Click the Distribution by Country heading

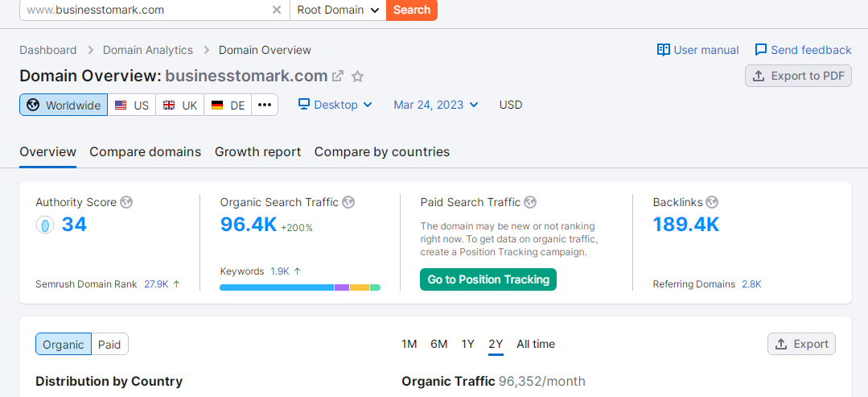coord(109,382)
